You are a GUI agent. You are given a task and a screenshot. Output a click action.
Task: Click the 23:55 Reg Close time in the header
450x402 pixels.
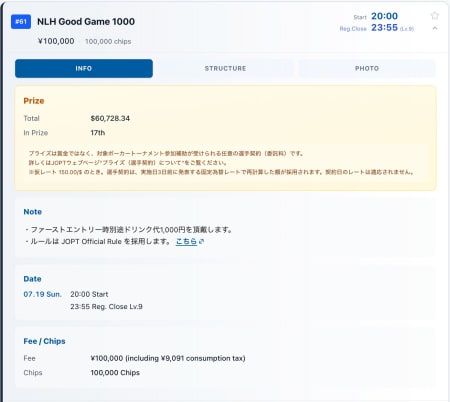click(x=384, y=28)
